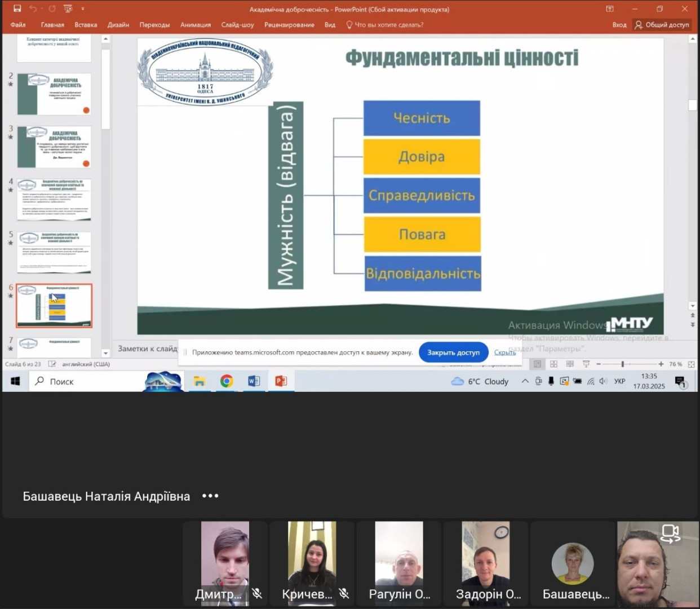Select the 'Відповідальність' box on the slide

423,273
